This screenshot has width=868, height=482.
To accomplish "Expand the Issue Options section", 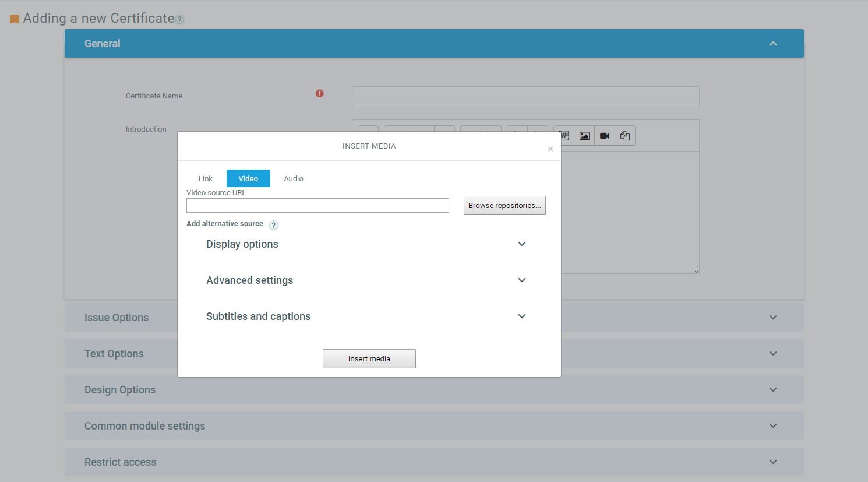I will point(773,318).
